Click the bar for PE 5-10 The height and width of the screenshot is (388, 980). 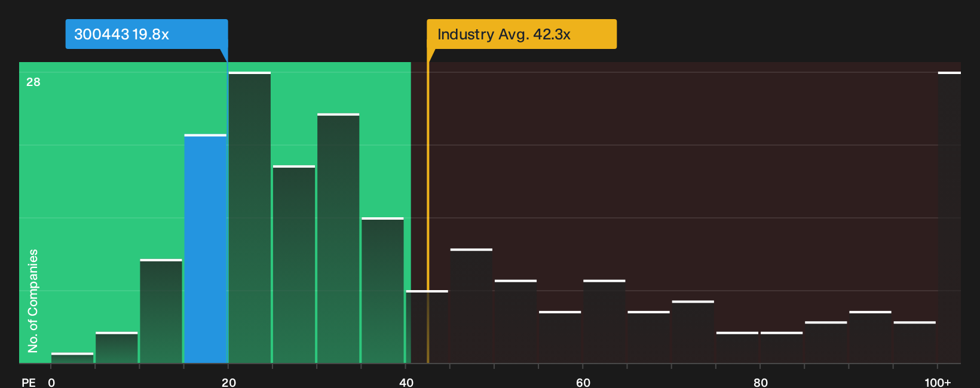click(117, 347)
